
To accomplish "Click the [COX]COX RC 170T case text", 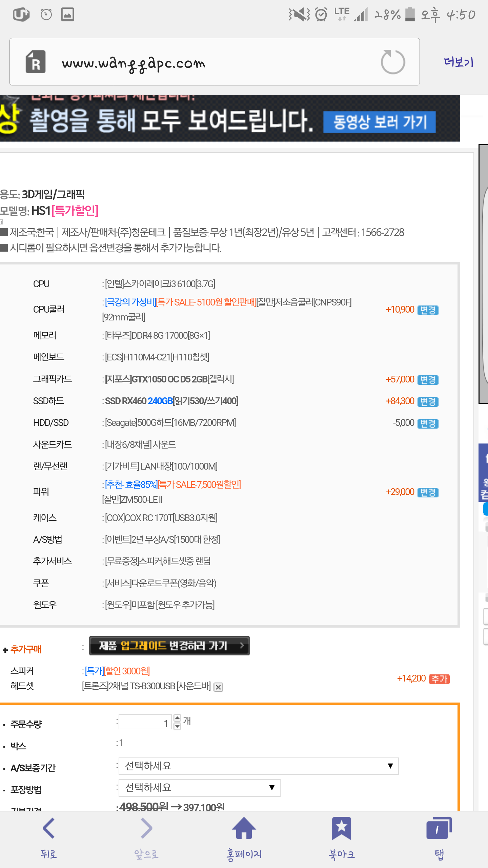I will [x=161, y=518].
